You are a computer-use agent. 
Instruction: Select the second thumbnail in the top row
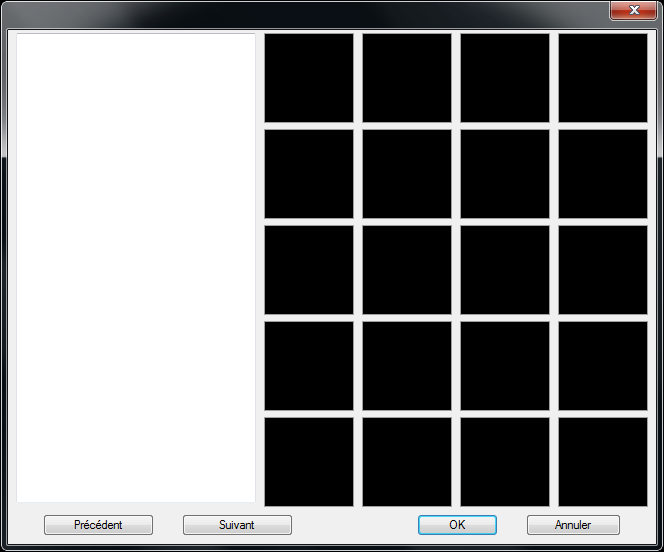click(407, 78)
